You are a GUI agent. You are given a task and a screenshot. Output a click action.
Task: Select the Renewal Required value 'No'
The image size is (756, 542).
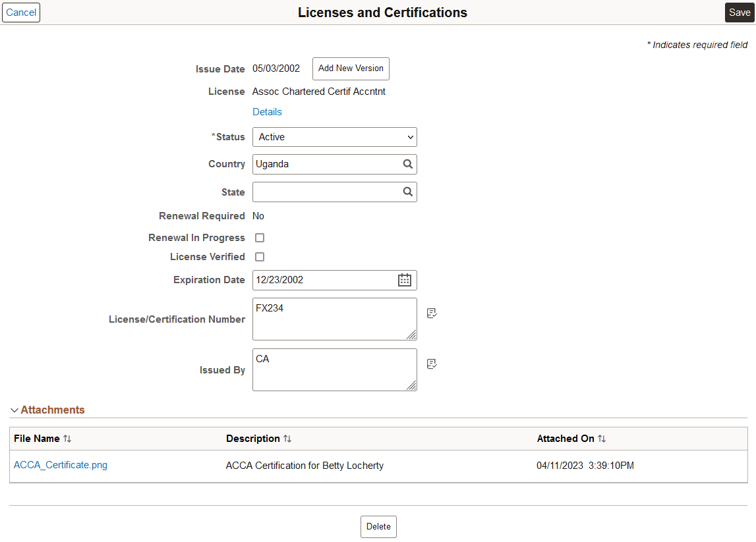[x=258, y=216]
